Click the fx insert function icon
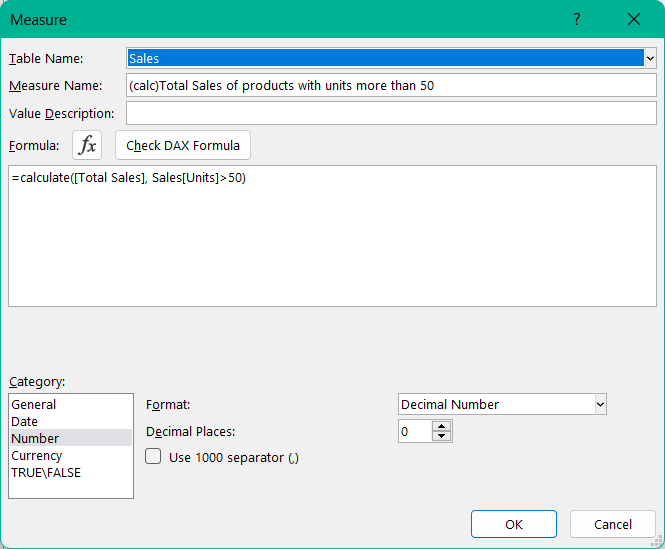665x549 pixels. [88, 145]
